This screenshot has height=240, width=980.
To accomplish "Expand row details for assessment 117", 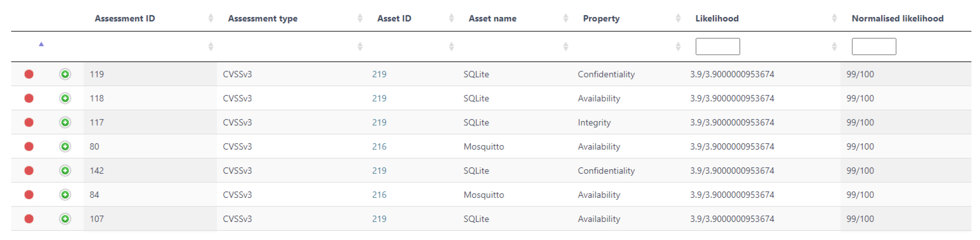I will tap(65, 122).
